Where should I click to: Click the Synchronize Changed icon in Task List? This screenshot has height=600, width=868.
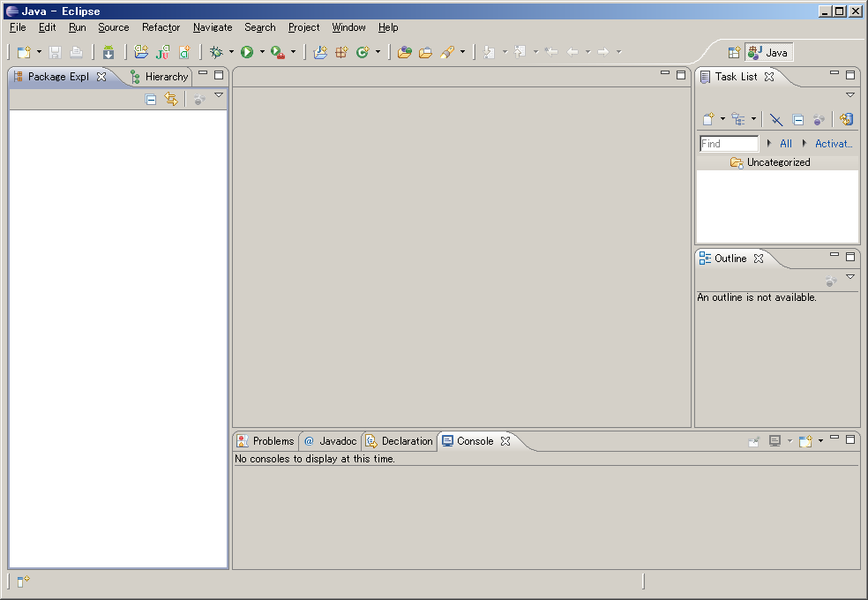pyautogui.click(x=847, y=119)
